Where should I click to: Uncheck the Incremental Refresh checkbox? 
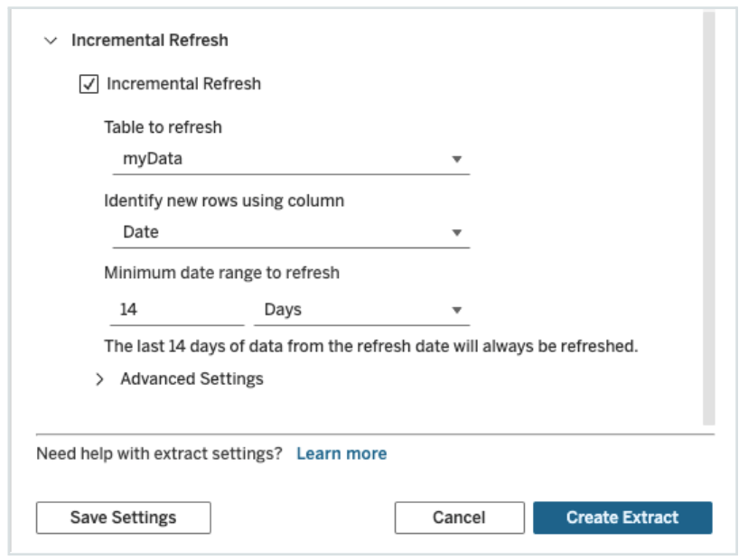click(89, 84)
